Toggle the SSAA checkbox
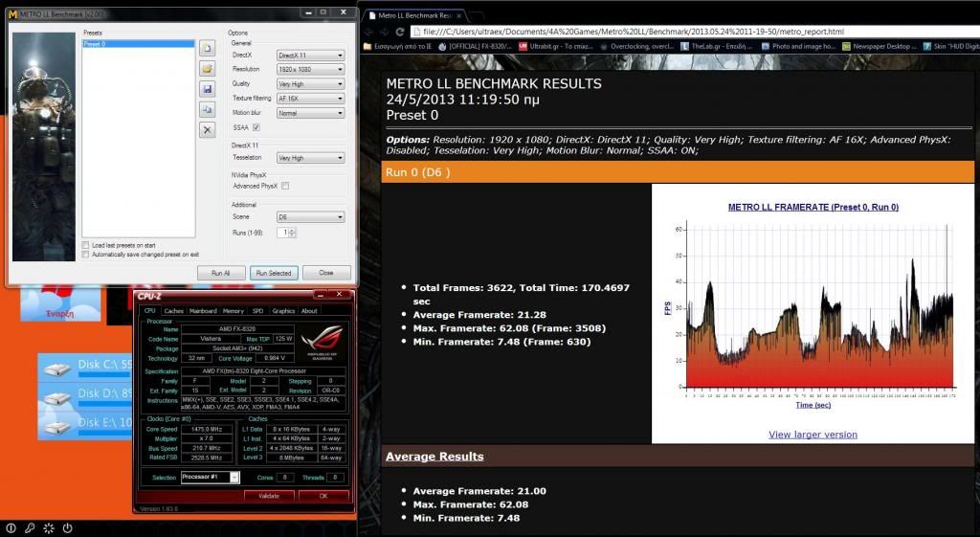 click(256, 127)
